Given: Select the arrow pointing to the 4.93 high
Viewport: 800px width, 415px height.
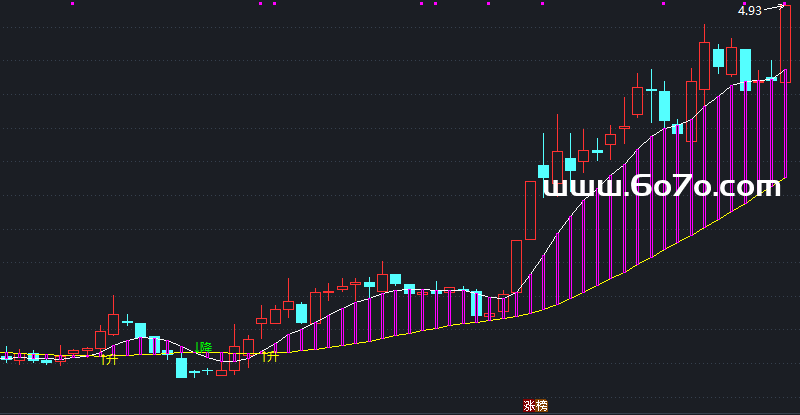Looking at the screenshot, I should coord(772,8).
